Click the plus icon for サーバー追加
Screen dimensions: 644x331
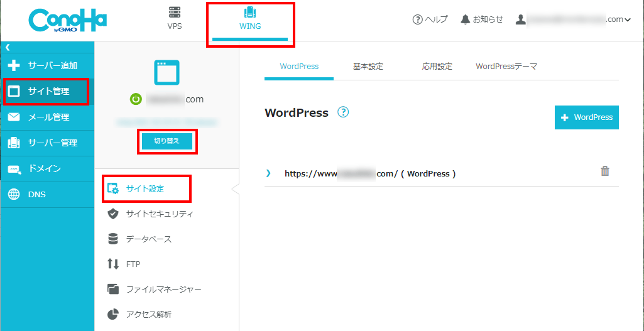[x=14, y=66]
